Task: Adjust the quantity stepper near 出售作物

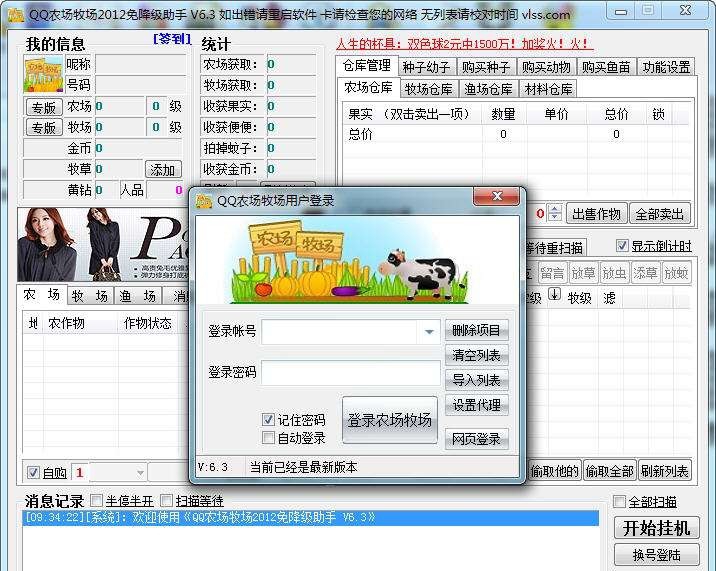Action: [554, 213]
